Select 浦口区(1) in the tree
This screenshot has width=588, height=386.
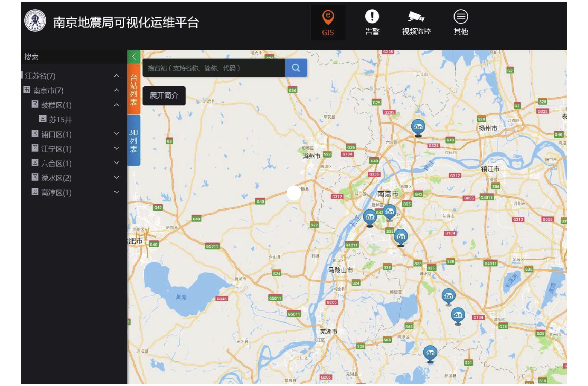coord(56,135)
